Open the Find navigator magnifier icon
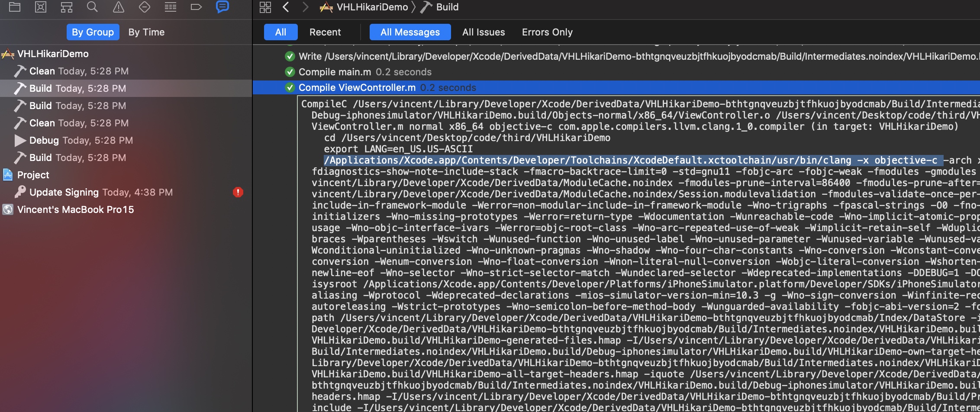The width and height of the screenshot is (980, 412). [x=92, y=7]
